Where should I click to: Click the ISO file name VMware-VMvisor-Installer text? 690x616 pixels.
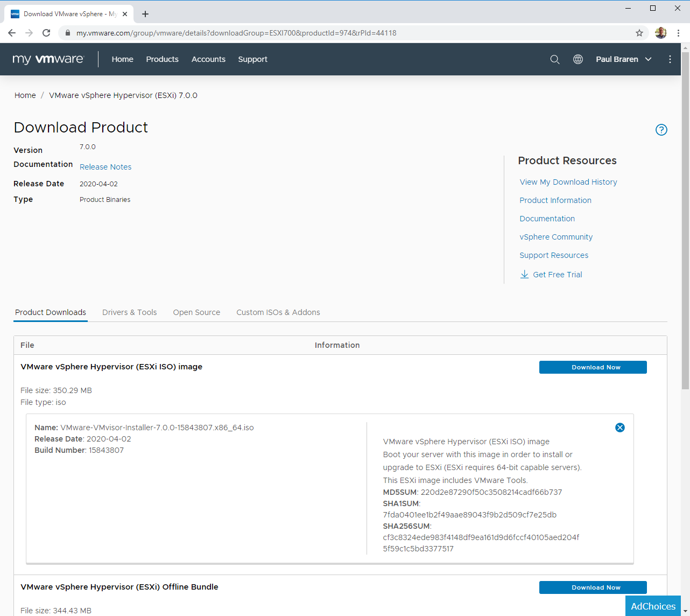click(157, 428)
